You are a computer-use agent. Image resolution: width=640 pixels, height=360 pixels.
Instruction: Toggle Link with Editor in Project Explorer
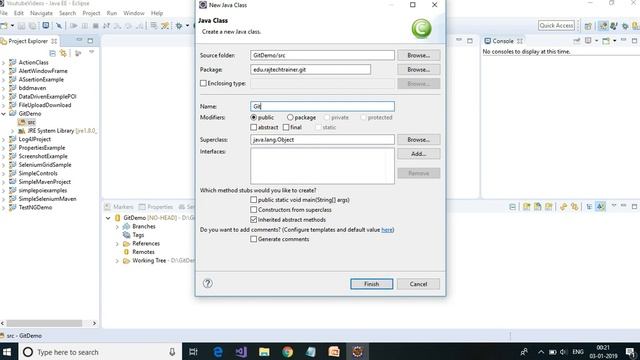pos(63,53)
